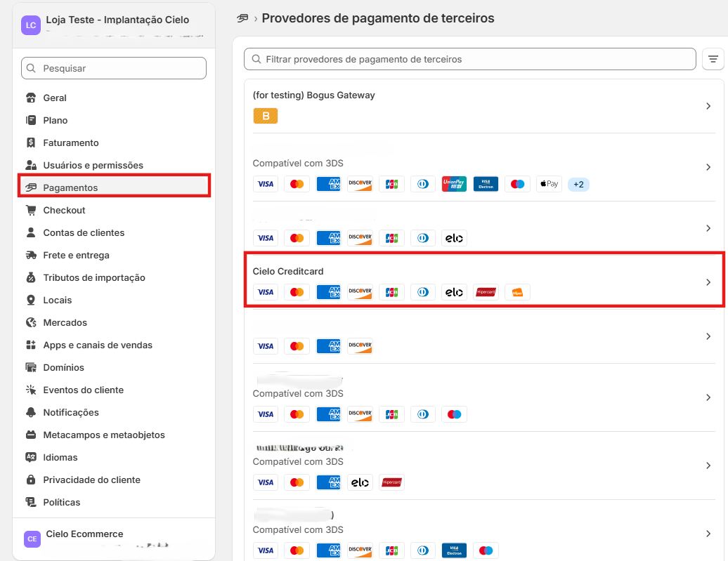Click the Tributos de importação icon
Image resolution: width=728 pixels, height=561 pixels.
coord(31,277)
